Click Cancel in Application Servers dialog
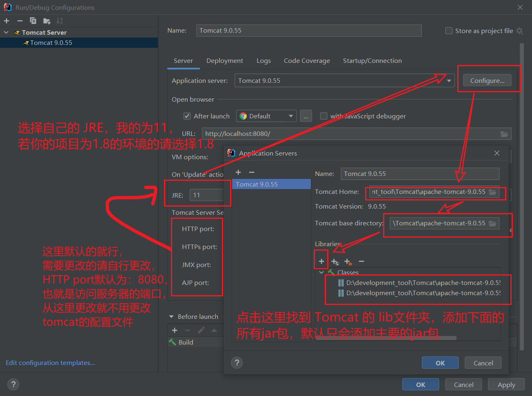532x396 pixels. 483,363
